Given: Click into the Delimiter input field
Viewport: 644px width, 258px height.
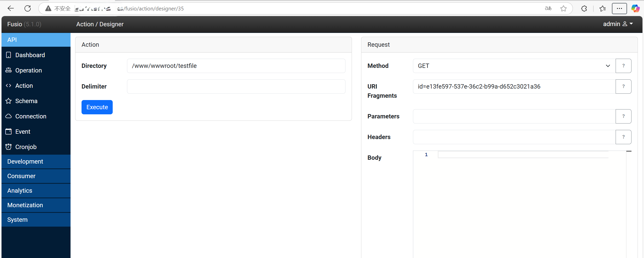Looking at the screenshot, I should point(236,87).
